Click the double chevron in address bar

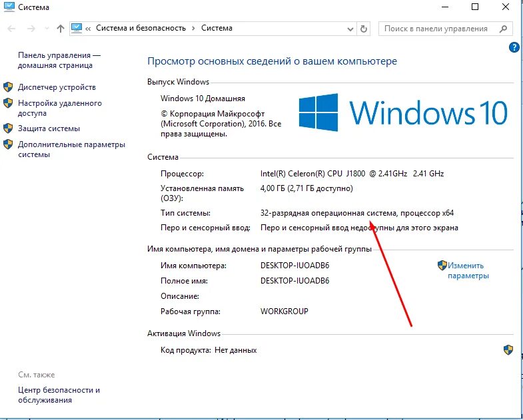(88, 29)
